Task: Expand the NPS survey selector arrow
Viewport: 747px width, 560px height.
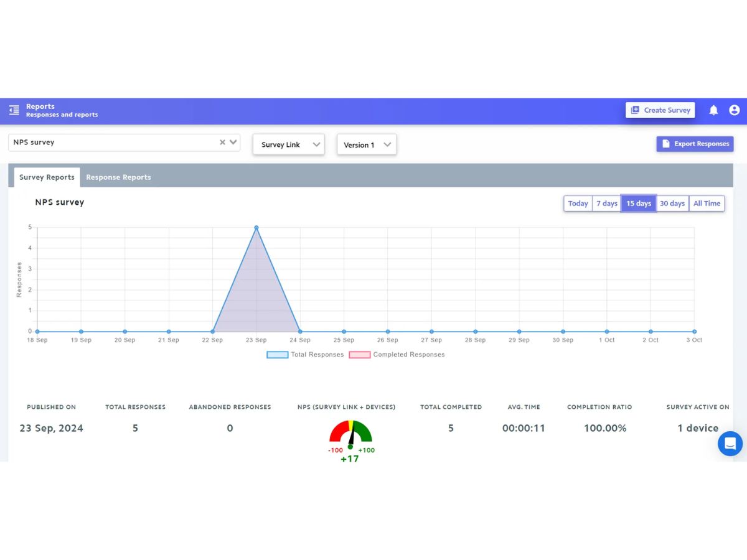Action: [x=233, y=142]
